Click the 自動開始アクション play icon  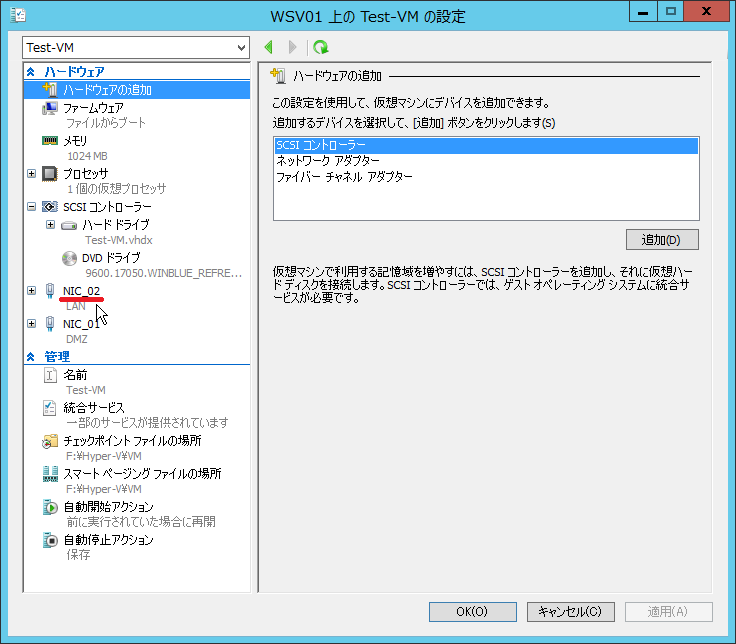[x=50, y=507]
